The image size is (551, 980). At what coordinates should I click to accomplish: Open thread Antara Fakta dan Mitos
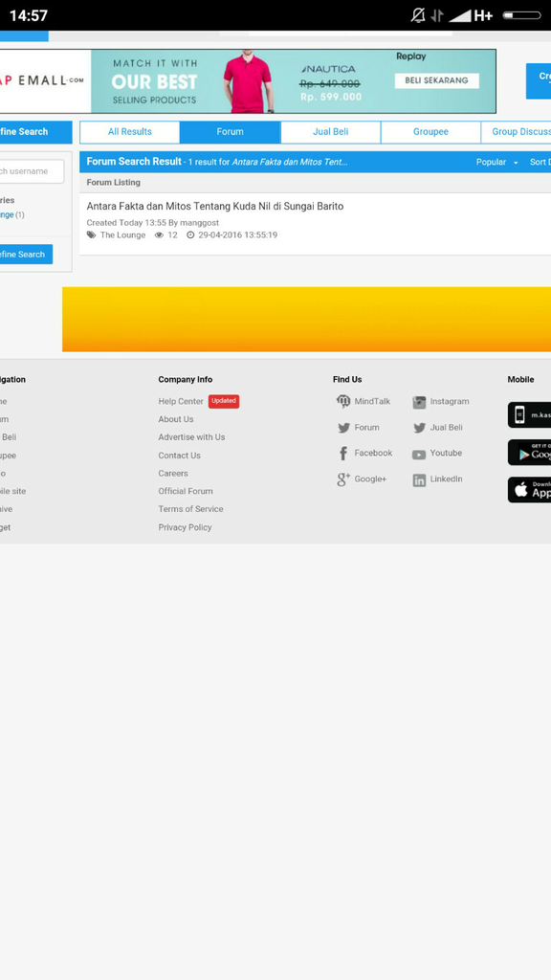click(x=215, y=207)
